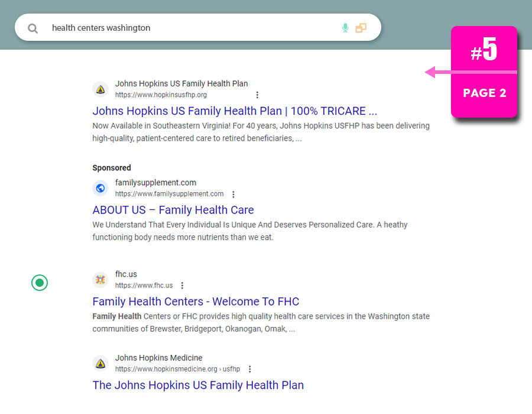
Task: Open options menu next to familysupplement.com URL
Action: pyautogui.click(x=233, y=194)
